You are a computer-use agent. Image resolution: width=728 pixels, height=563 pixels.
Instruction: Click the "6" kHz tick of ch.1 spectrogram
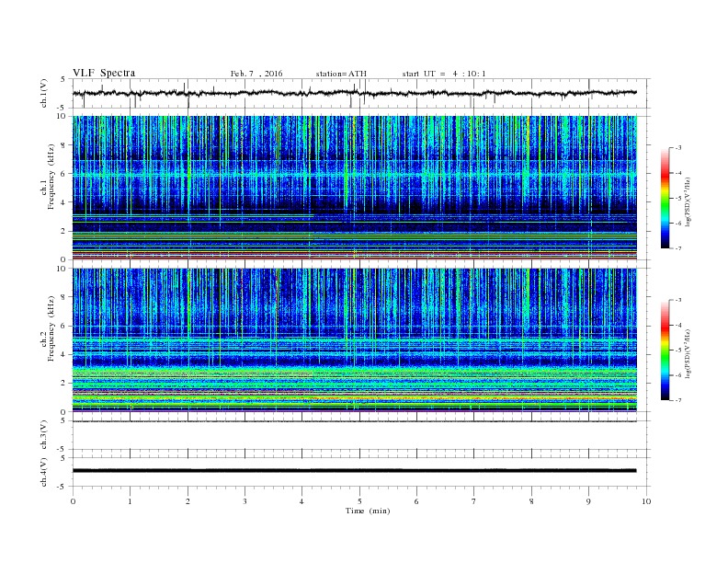tap(63, 174)
